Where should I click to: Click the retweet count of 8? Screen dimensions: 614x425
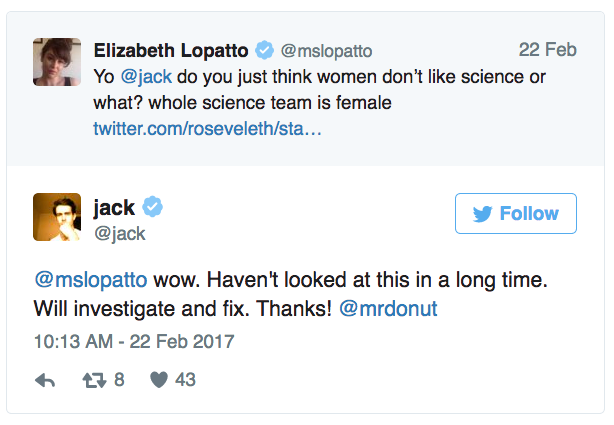pos(119,380)
